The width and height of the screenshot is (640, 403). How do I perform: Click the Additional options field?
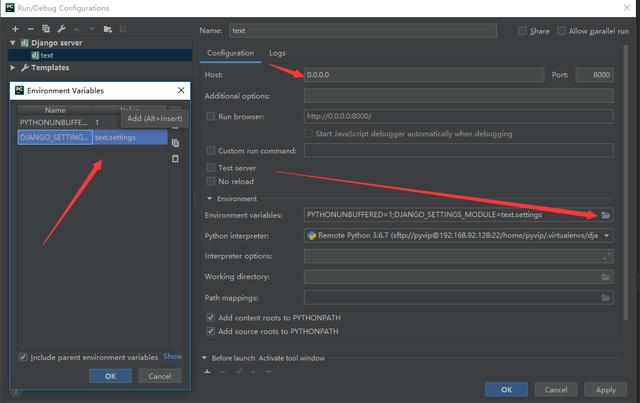tap(458, 96)
